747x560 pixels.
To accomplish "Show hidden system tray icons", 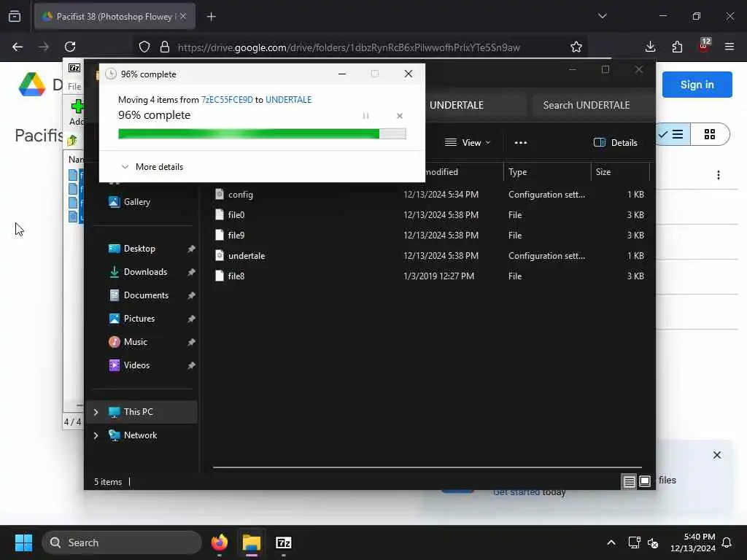I will click(611, 542).
